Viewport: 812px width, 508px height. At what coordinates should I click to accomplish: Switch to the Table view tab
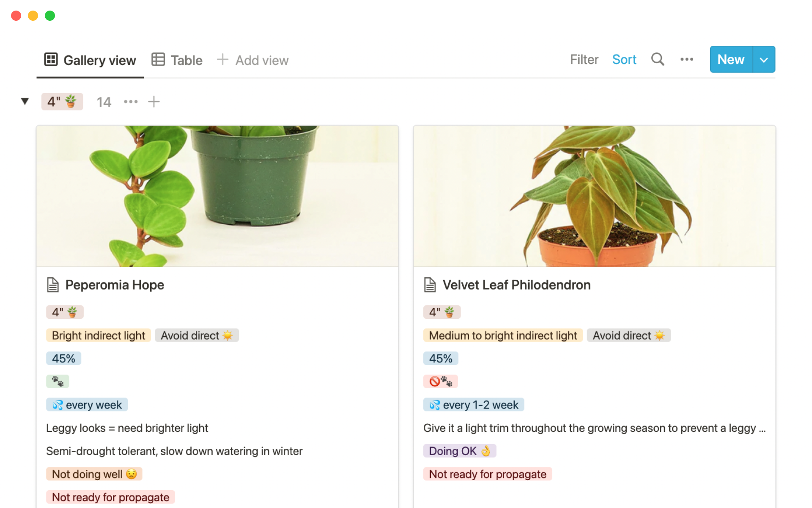pyautogui.click(x=177, y=60)
